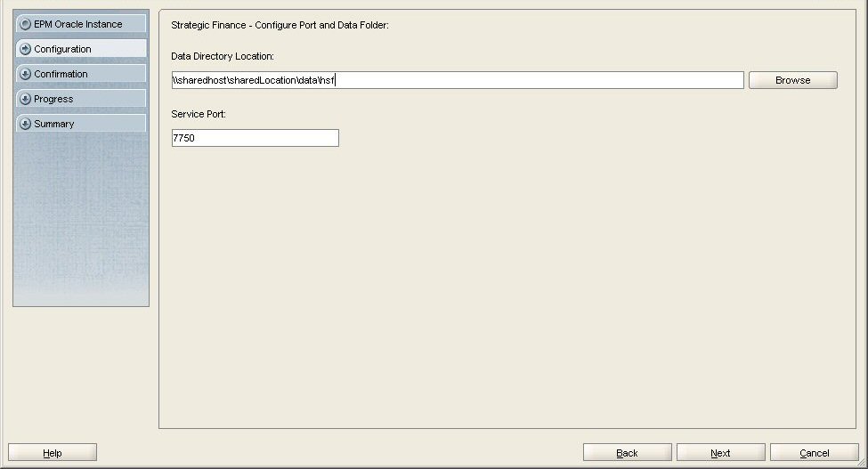Select the EPM Oracle Instance step label
This screenshot has width=868, height=469.
coord(78,24)
